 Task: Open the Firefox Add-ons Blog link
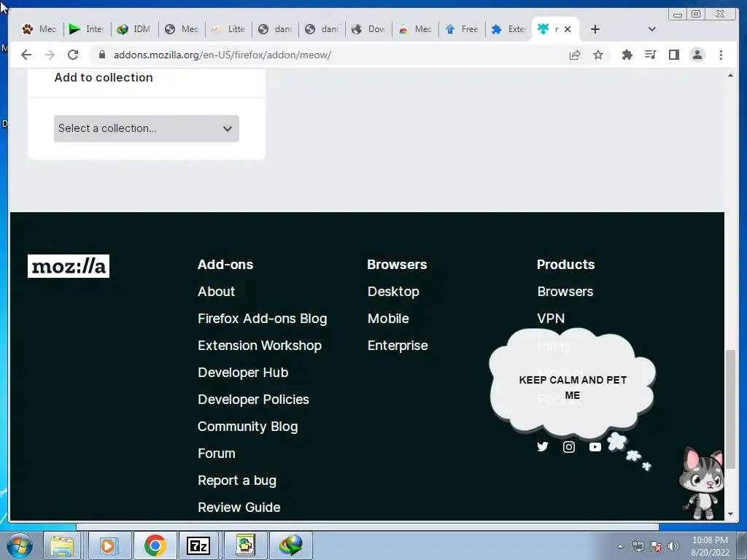pyautogui.click(x=263, y=319)
